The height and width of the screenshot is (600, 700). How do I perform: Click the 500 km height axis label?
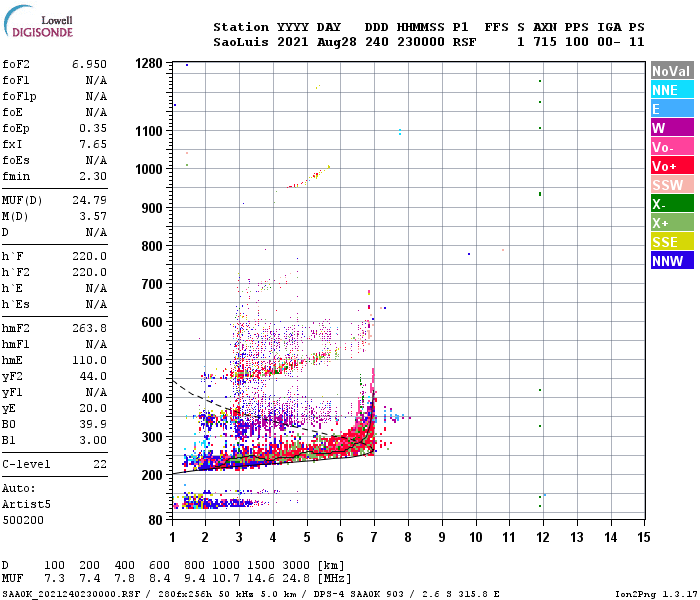click(x=152, y=360)
